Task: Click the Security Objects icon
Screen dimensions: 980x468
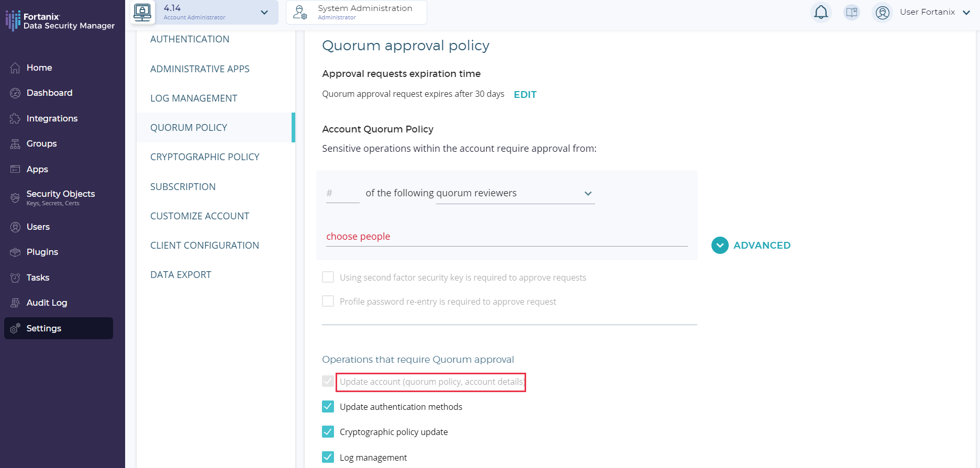Action: click(15, 197)
